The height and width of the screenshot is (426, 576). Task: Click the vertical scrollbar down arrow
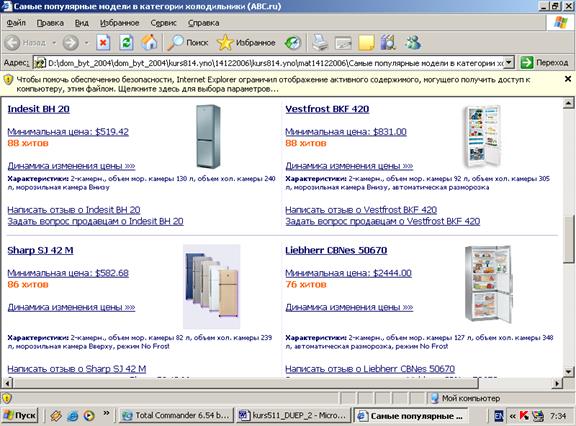click(568, 371)
